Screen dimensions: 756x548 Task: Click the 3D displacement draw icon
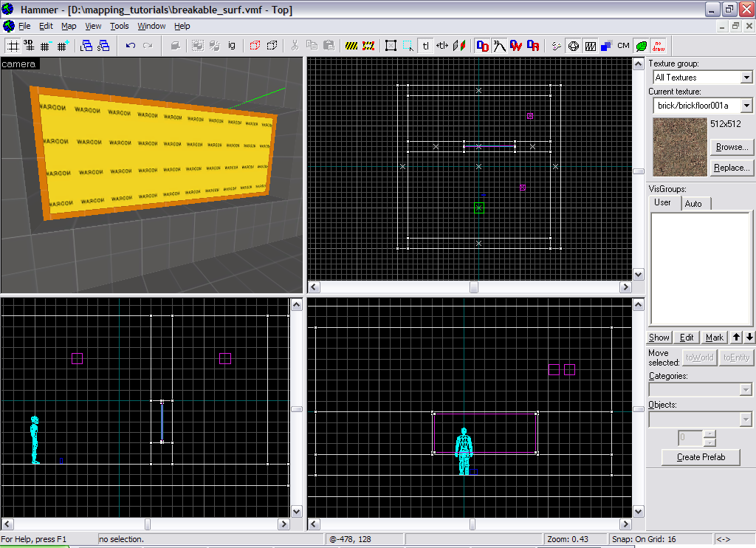[x=499, y=46]
